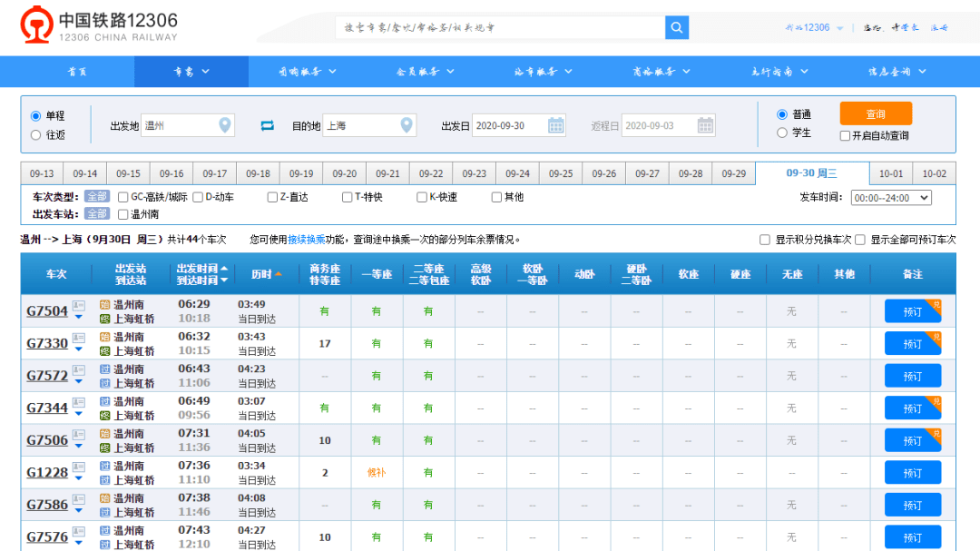Select the 10-01 date tab
980x551 pixels.
[x=891, y=173]
